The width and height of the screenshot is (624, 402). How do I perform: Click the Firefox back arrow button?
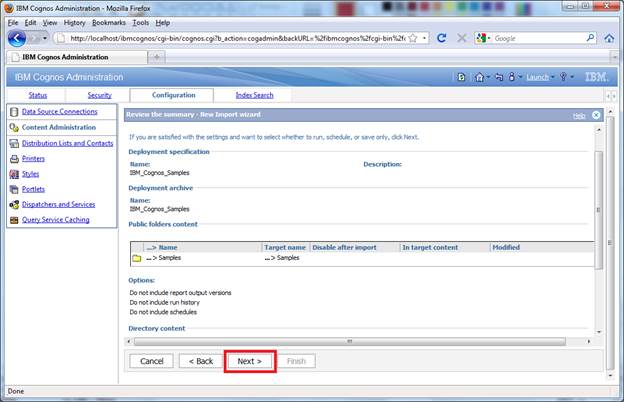(x=17, y=38)
